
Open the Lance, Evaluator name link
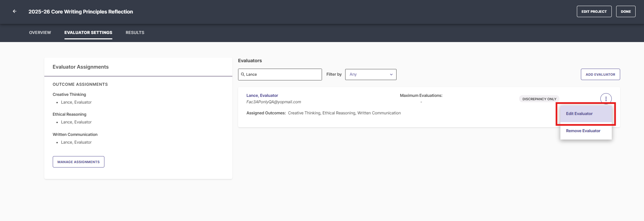(262, 96)
